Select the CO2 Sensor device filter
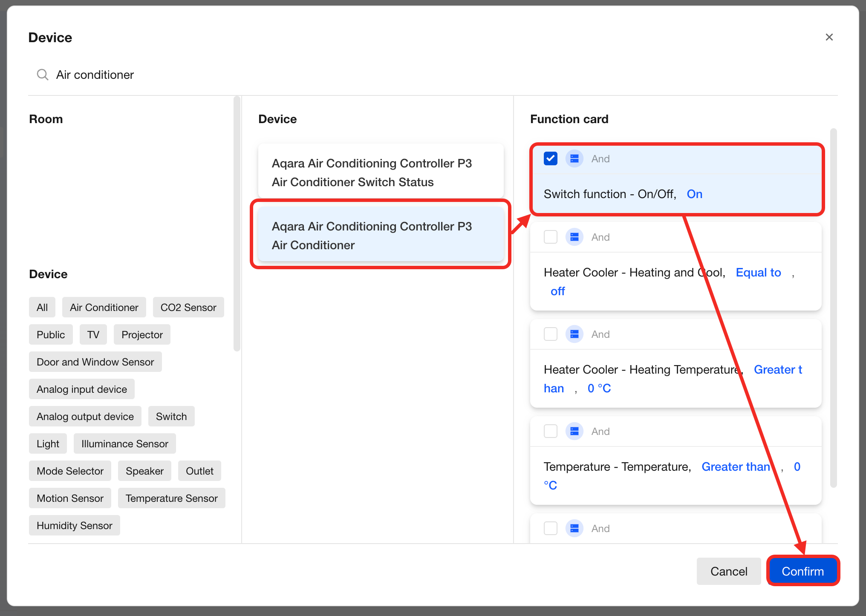 pyautogui.click(x=188, y=308)
